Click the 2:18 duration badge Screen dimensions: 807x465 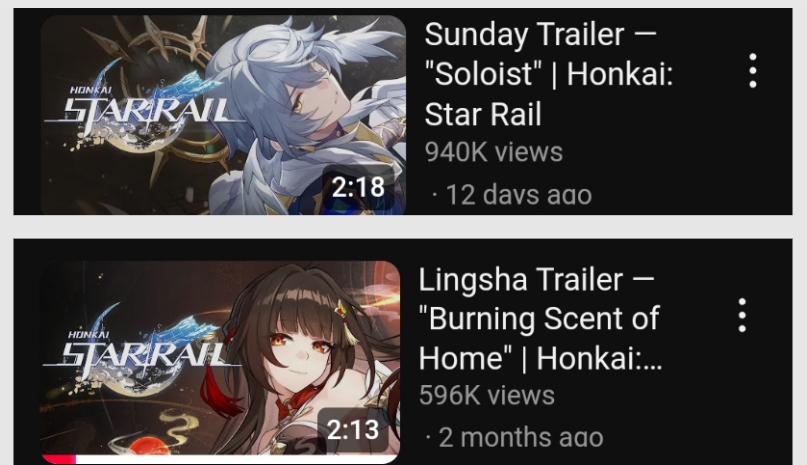(358, 187)
